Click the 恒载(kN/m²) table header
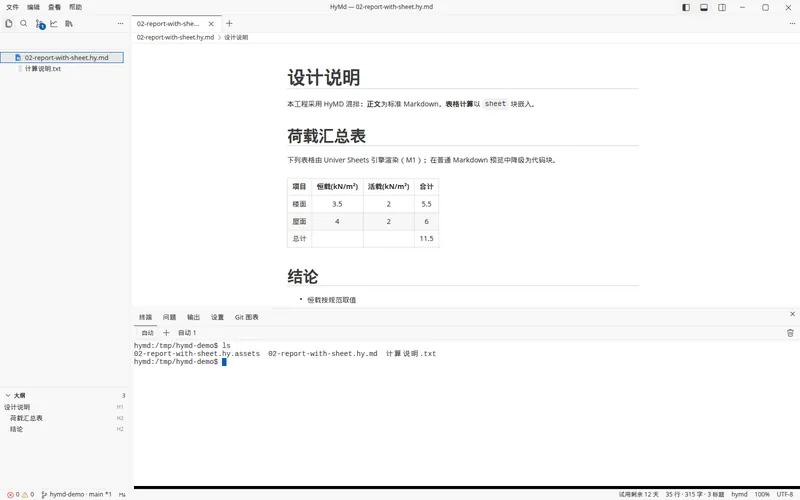This screenshot has height=500, width=800. pos(337,187)
